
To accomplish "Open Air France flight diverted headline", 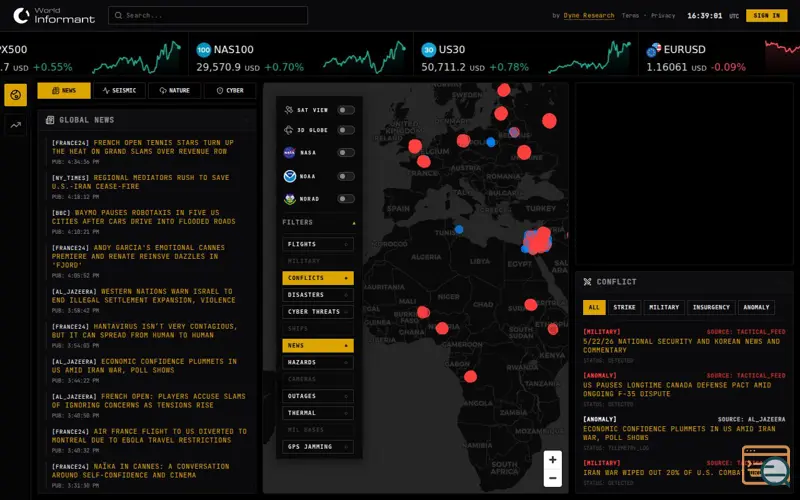I will (149, 436).
